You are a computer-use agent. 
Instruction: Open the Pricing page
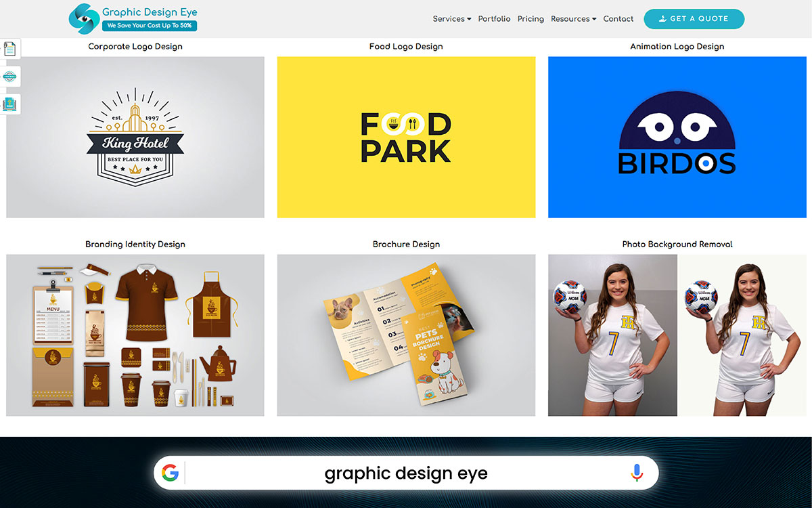[531, 19]
